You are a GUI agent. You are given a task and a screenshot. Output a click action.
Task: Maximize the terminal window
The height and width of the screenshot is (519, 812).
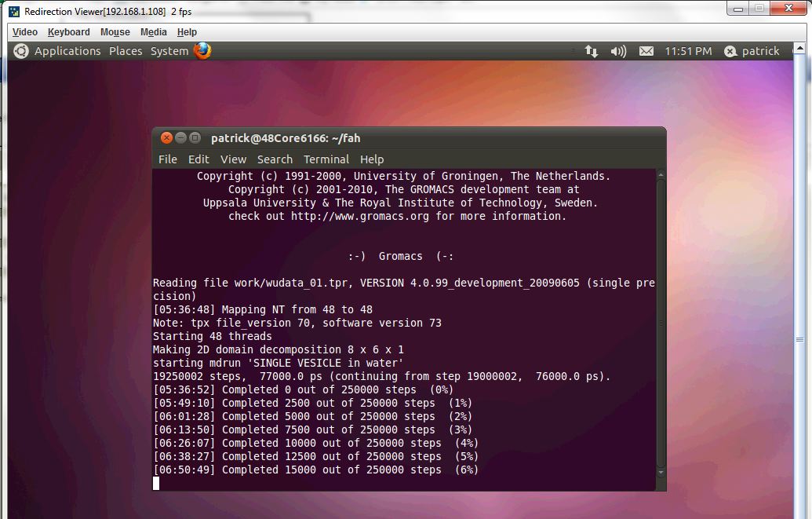pyautogui.click(x=195, y=137)
